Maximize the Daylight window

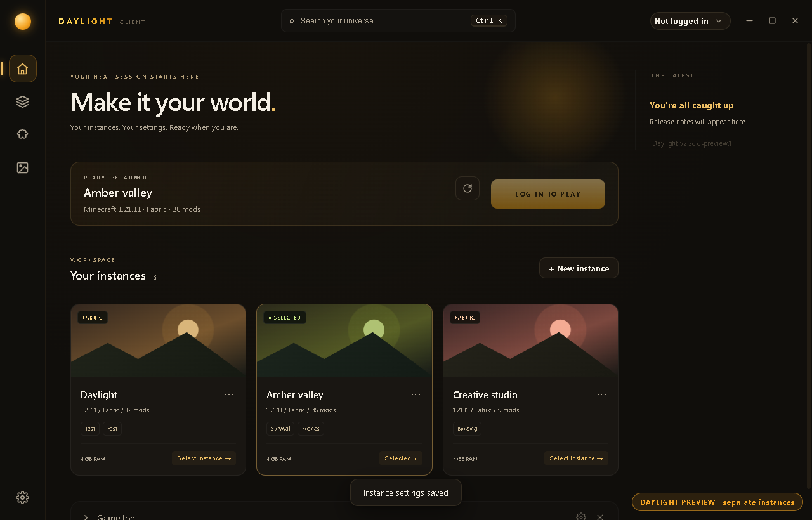(772, 21)
